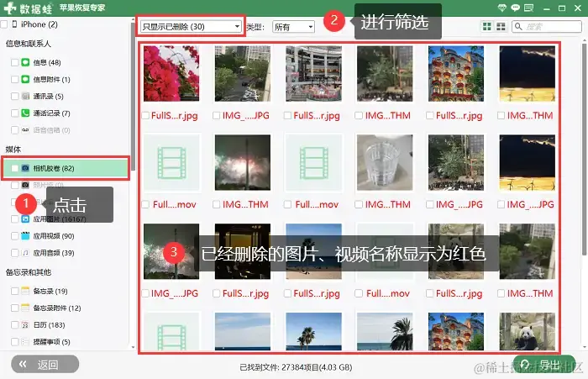Open the diamond VIP icon in title bar
Image resolution: width=588 pixels, height=379 pixels.
pos(502,8)
